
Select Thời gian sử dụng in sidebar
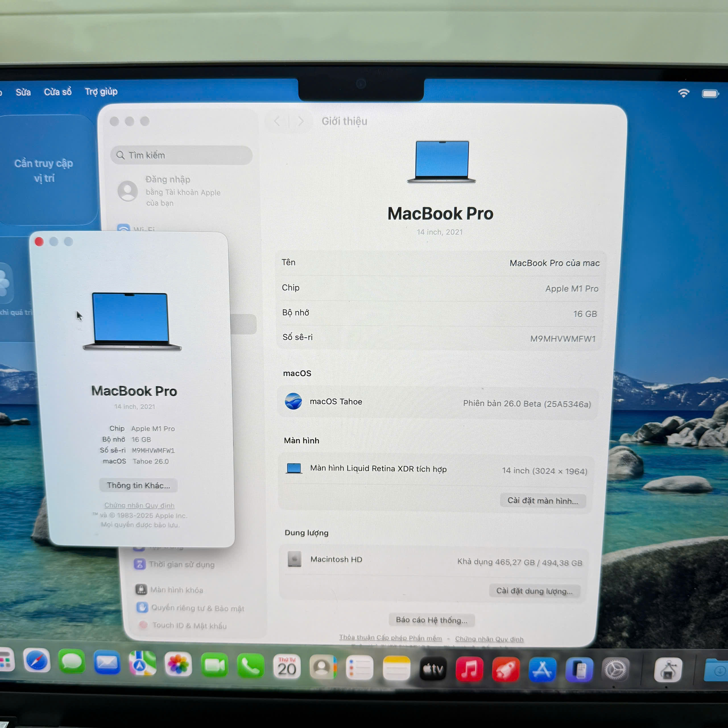click(174, 564)
